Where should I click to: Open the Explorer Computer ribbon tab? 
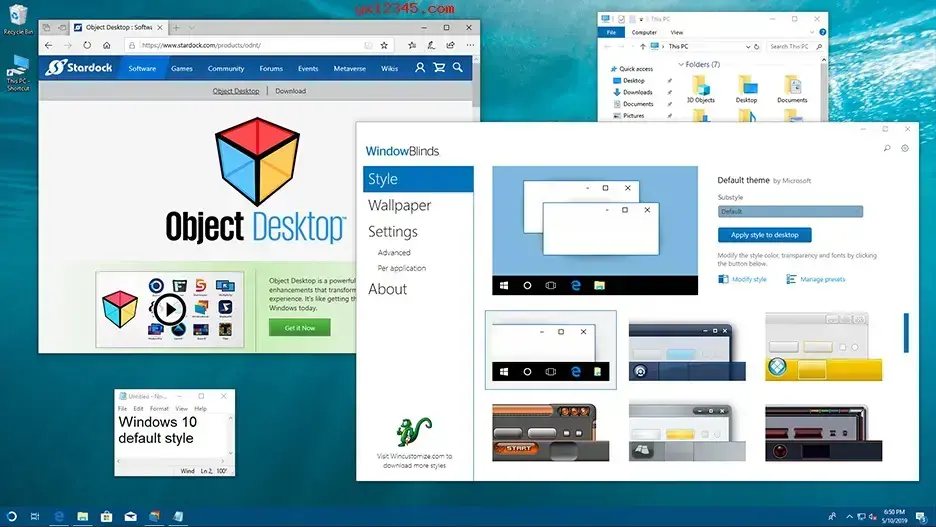click(644, 32)
